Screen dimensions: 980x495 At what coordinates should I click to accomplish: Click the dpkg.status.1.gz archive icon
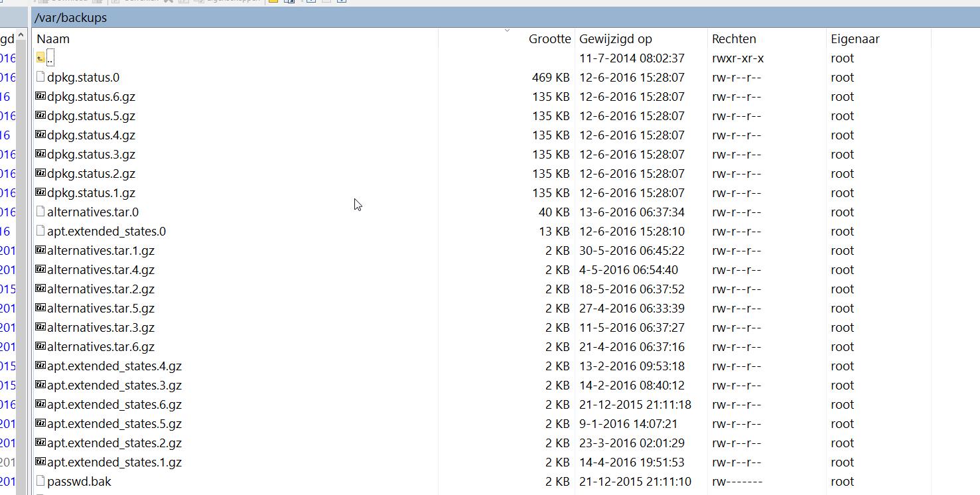(40, 192)
